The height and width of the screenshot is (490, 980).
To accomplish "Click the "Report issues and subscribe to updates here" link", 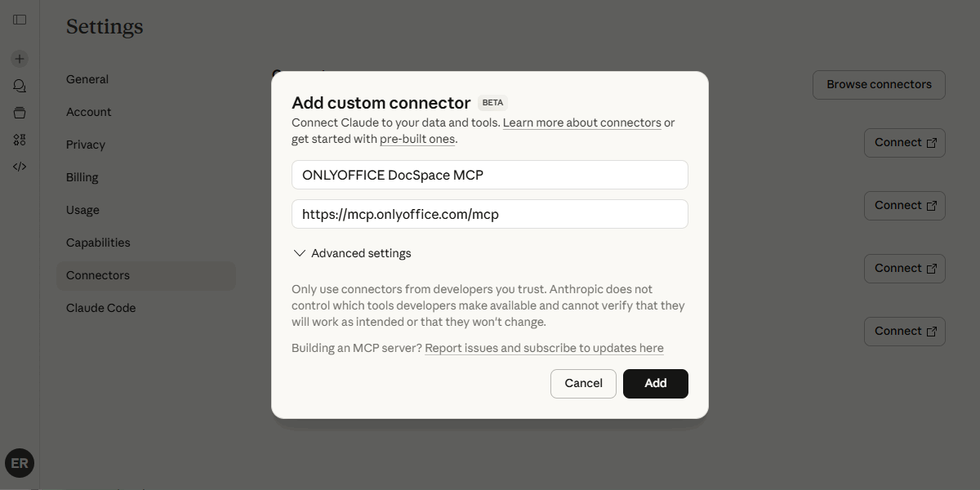I will [545, 348].
